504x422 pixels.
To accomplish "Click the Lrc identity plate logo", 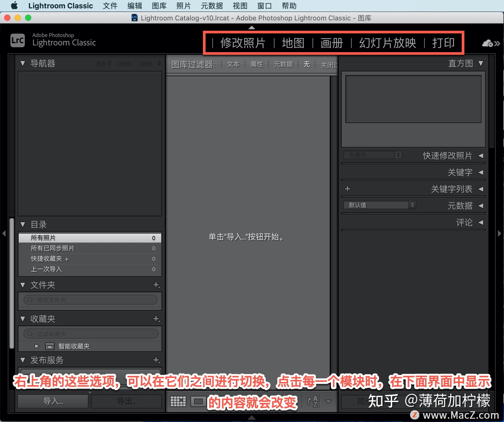I will click(18, 40).
